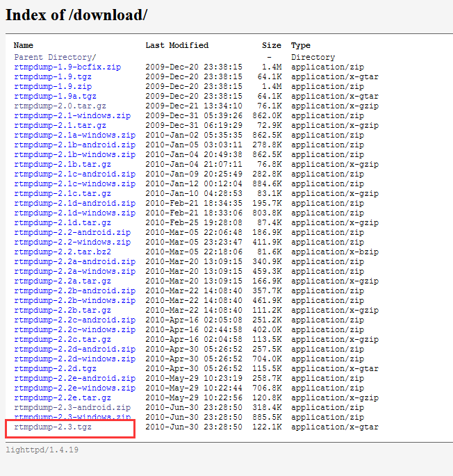Click the 318.4K size value

tap(267, 407)
